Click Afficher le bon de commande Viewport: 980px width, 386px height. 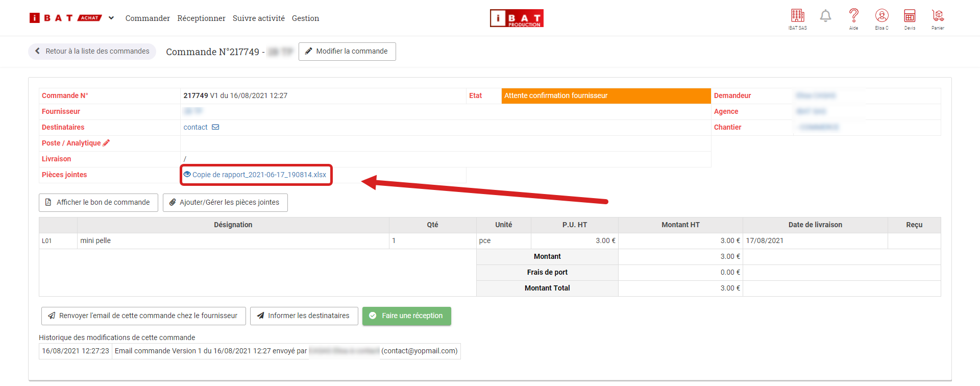(99, 203)
